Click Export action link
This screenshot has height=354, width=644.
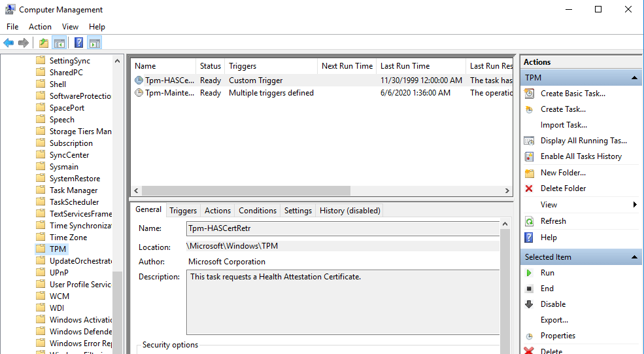[x=554, y=320]
